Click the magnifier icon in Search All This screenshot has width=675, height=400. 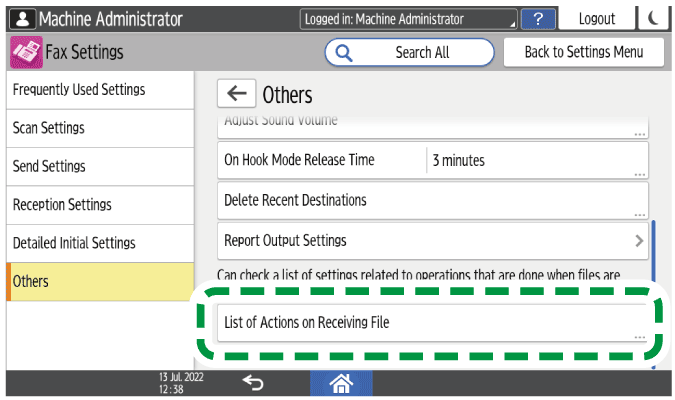pyautogui.click(x=345, y=52)
